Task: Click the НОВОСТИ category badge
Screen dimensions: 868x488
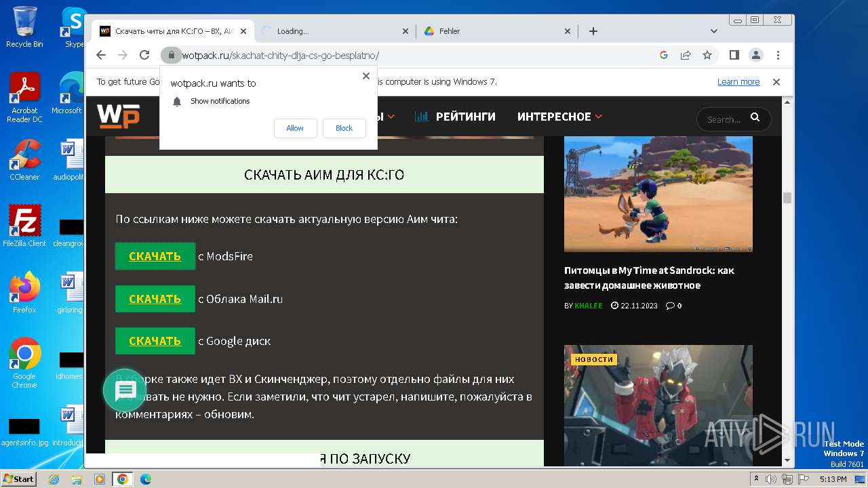Action: pos(594,359)
